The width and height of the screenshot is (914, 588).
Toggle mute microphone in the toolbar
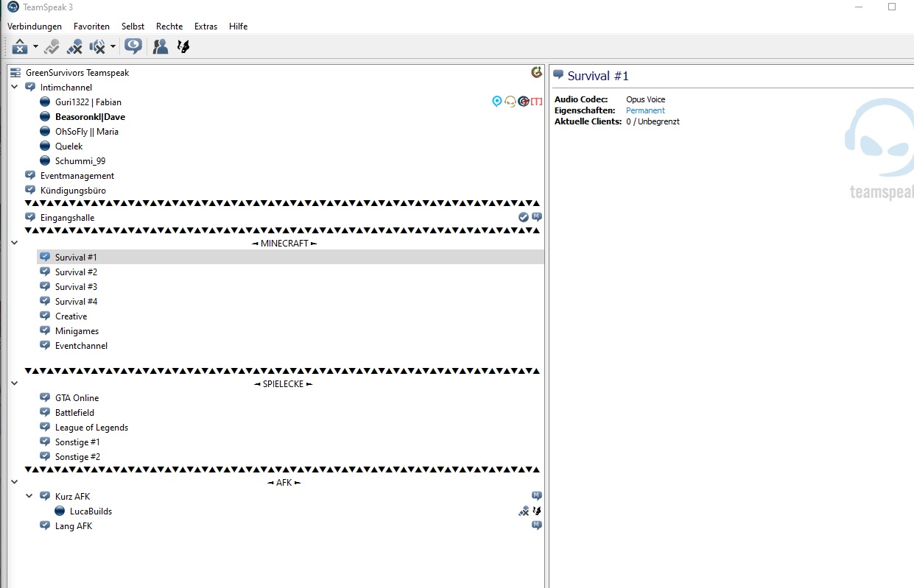(74, 47)
